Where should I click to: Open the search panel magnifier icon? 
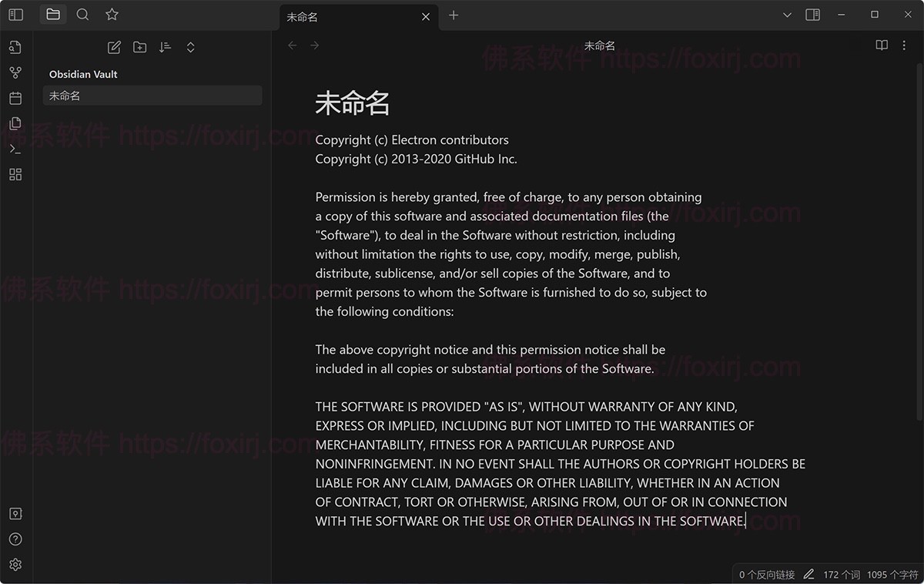pos(82,15)
